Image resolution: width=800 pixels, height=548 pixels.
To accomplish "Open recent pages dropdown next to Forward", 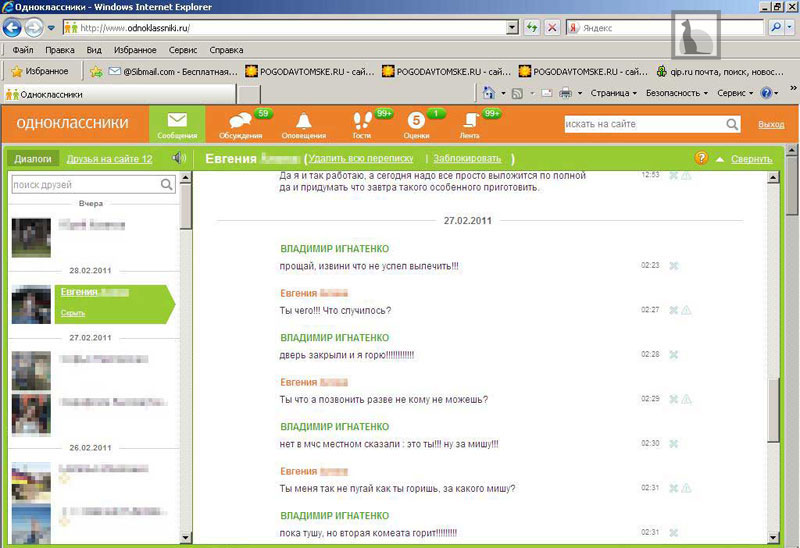I will pyautogui.click(x=51, y=28).
